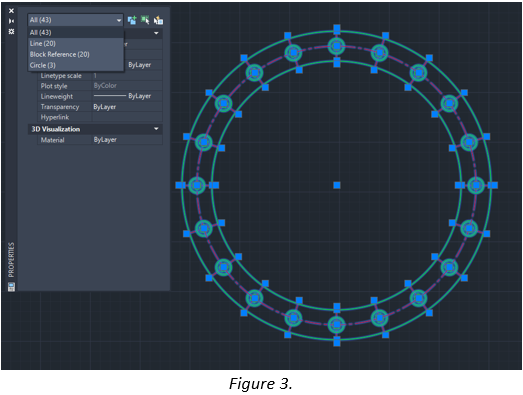This screenshot has width=523, height=395.
Task: Click the Quick Select icon
Action: 158,20
